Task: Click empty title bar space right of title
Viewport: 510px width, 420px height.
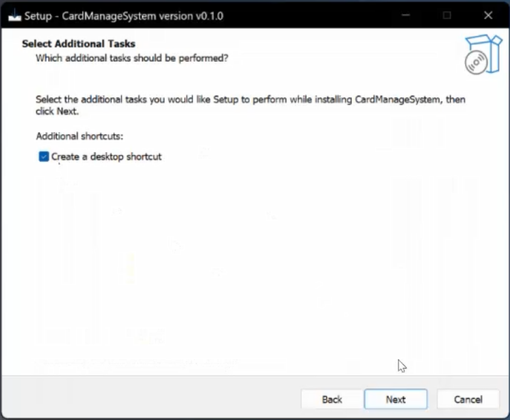Action: coord(302,16)
